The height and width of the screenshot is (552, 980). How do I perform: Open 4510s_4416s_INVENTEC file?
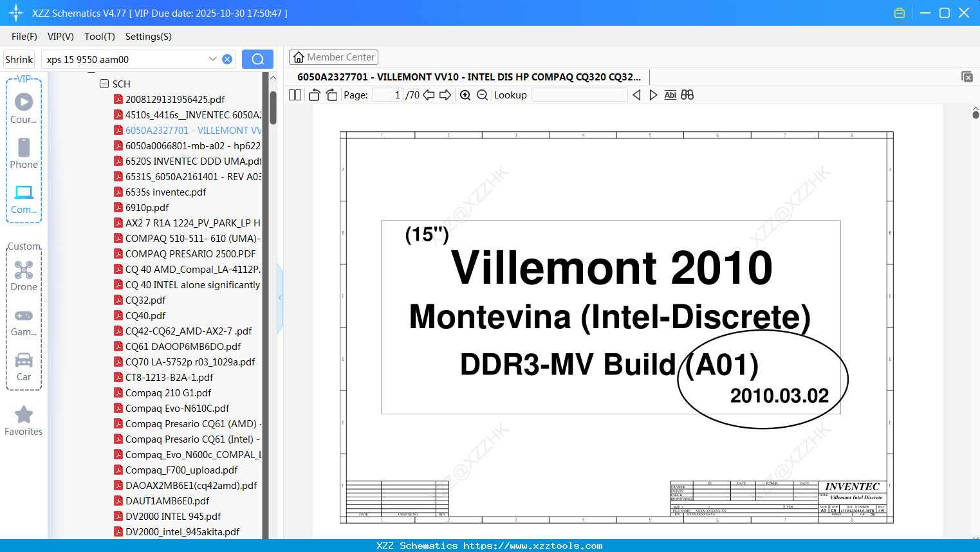tap(193, 115)
